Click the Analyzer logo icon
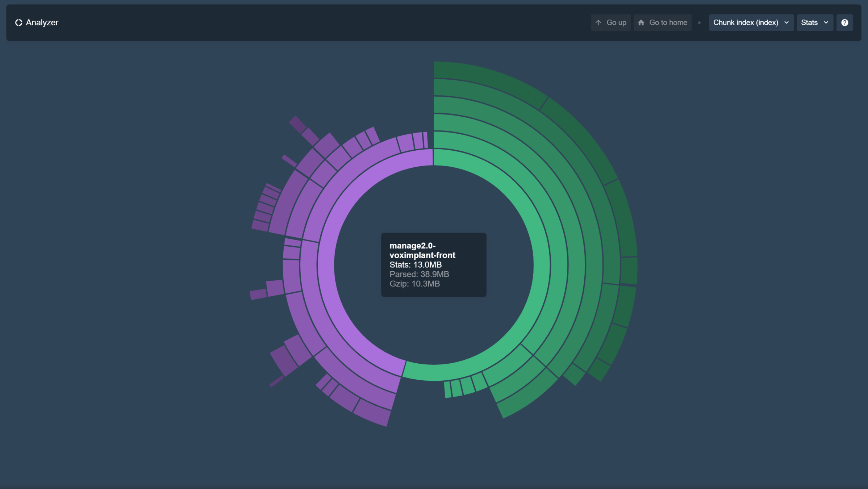 [18, 22]
